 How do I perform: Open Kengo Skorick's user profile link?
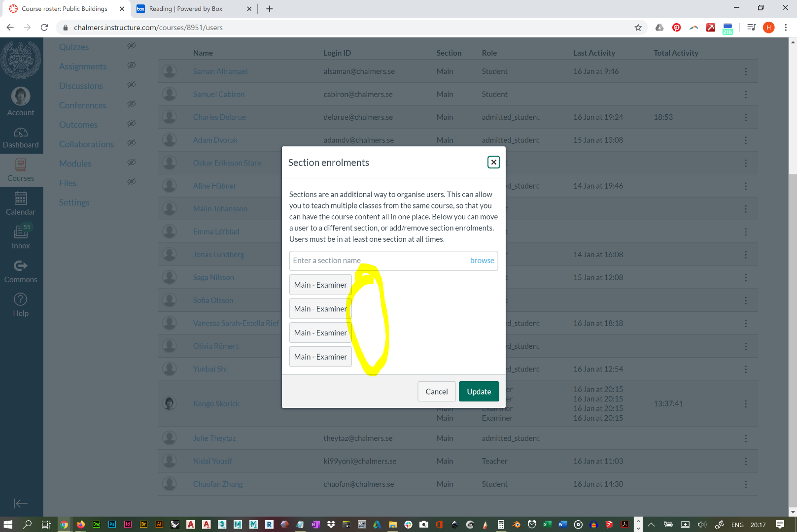pos(216,403)
